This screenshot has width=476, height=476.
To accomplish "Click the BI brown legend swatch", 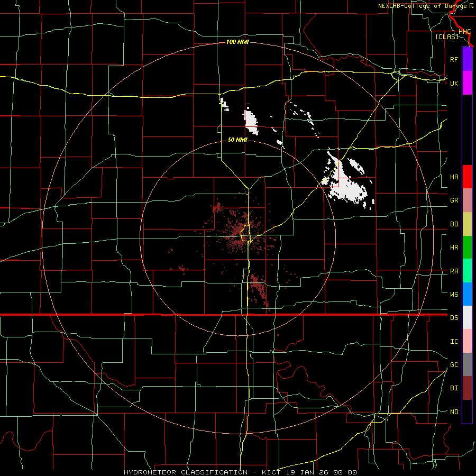I will pyautogui.click(x=467, y=388).
